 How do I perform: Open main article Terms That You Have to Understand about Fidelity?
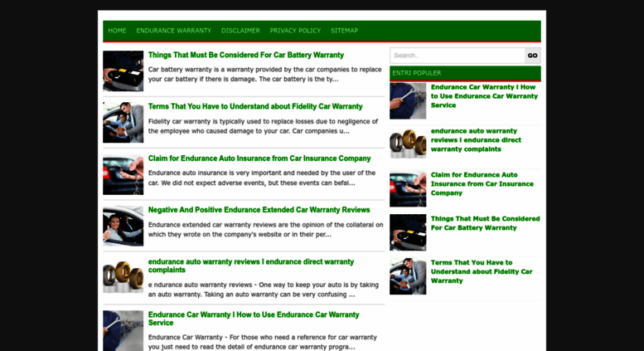[255, 106]
